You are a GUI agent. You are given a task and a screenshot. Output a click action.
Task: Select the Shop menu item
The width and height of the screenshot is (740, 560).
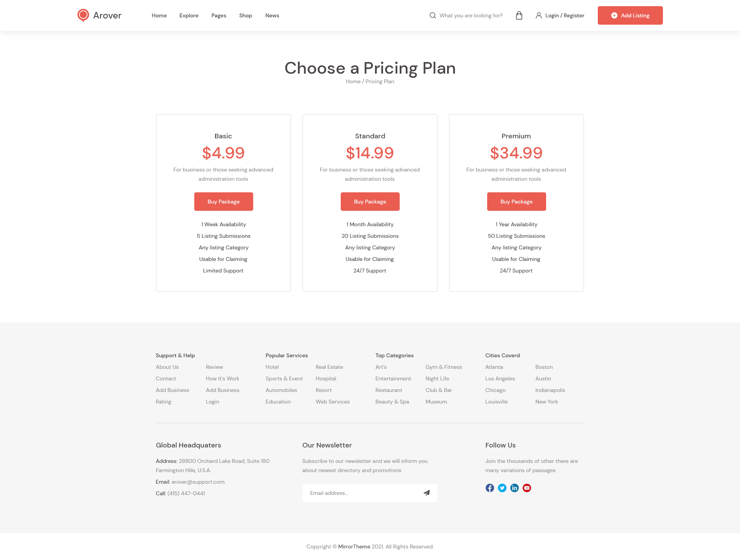click(x=246, y=15)
